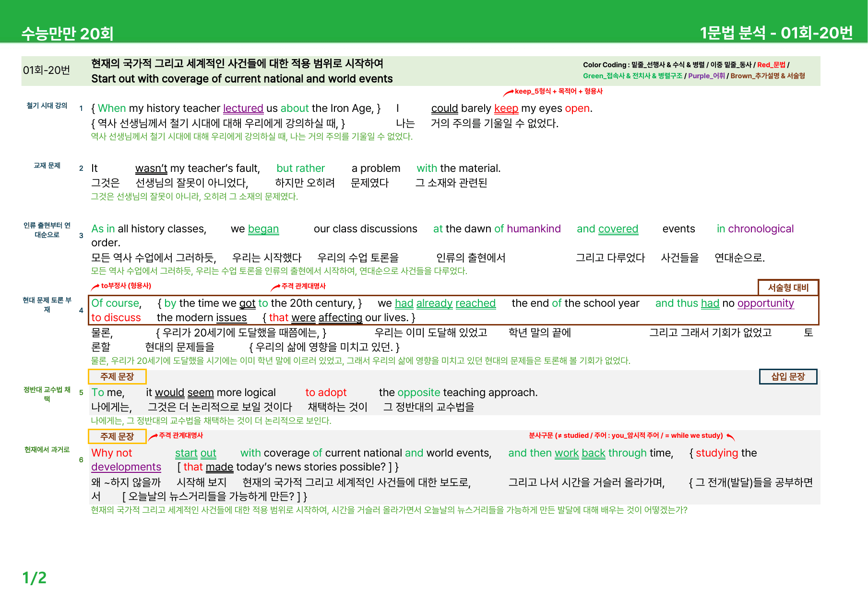Click the purple word 'chronological'
868x614 pixels.
tap(761, 229)
